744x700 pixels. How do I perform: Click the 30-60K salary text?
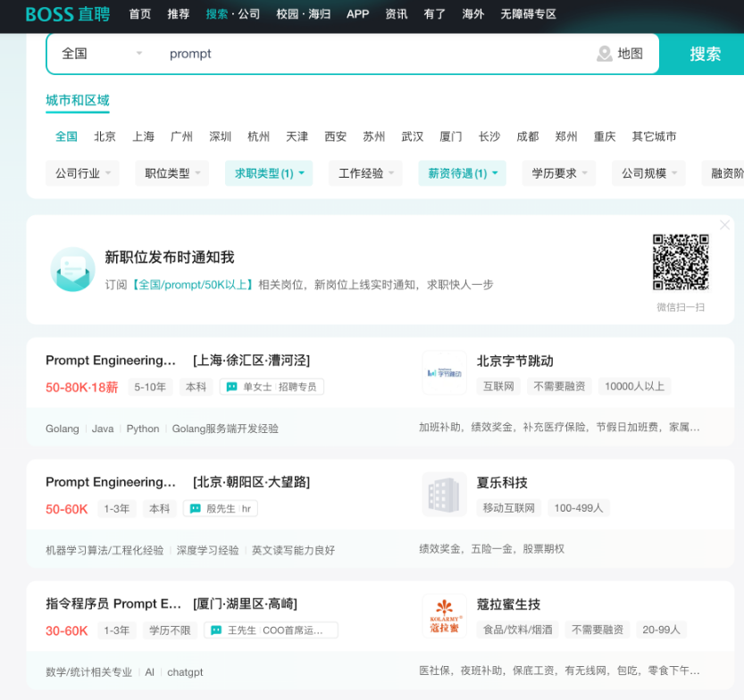tap(66, 630)
